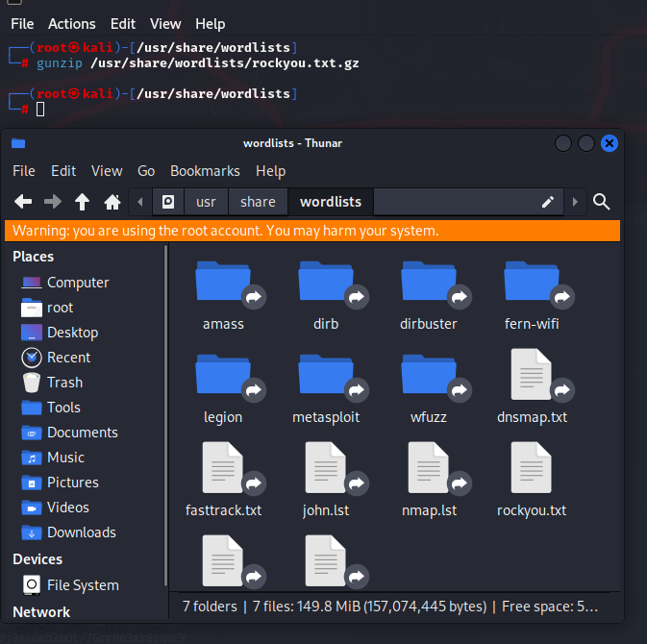Viewport: 647px width, 644px height.
Task: Click the usr path button
Action: 206,202
